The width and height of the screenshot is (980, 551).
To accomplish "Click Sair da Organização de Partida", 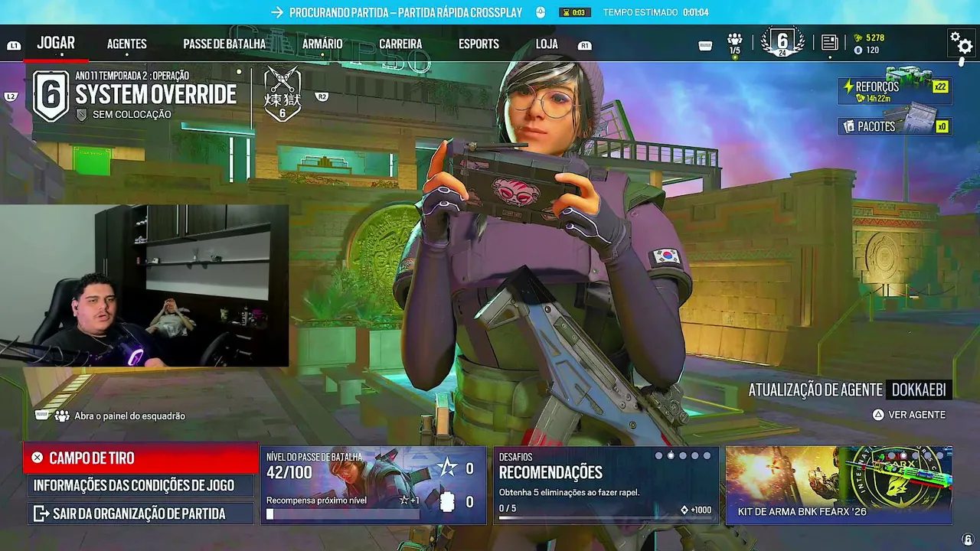I will (141, 514).
